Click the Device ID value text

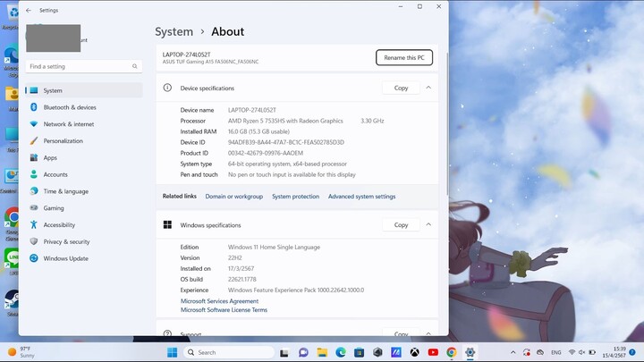(x=286, y=142)
